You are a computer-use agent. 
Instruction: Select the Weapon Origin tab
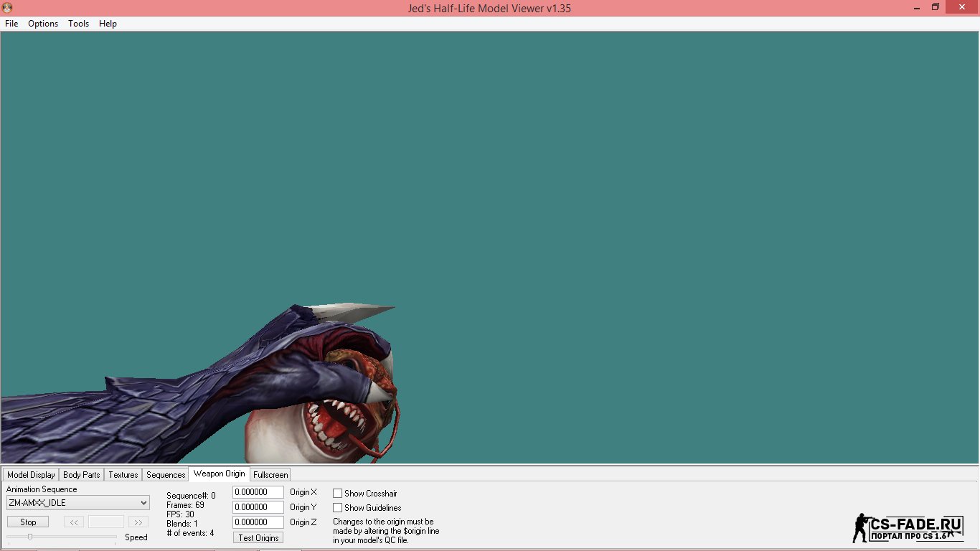[x=220, y=474]
